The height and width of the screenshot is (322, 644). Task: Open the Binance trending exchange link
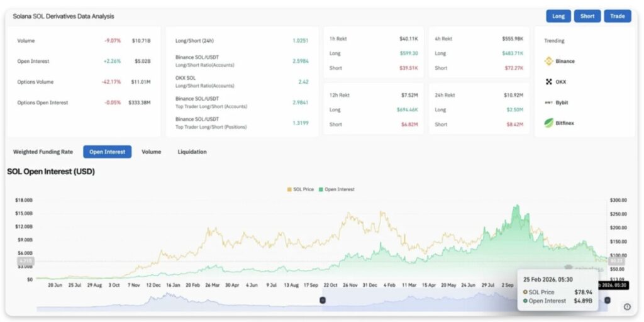point(565,62)
